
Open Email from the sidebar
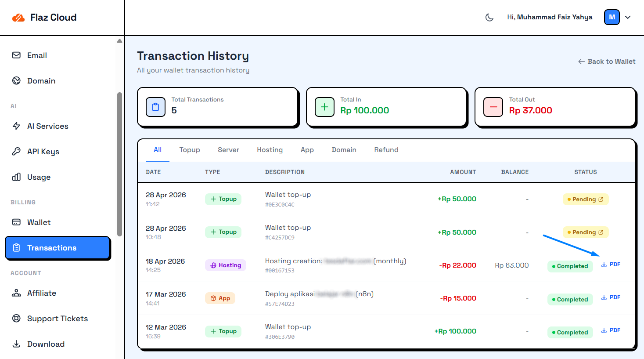[37, 55]
